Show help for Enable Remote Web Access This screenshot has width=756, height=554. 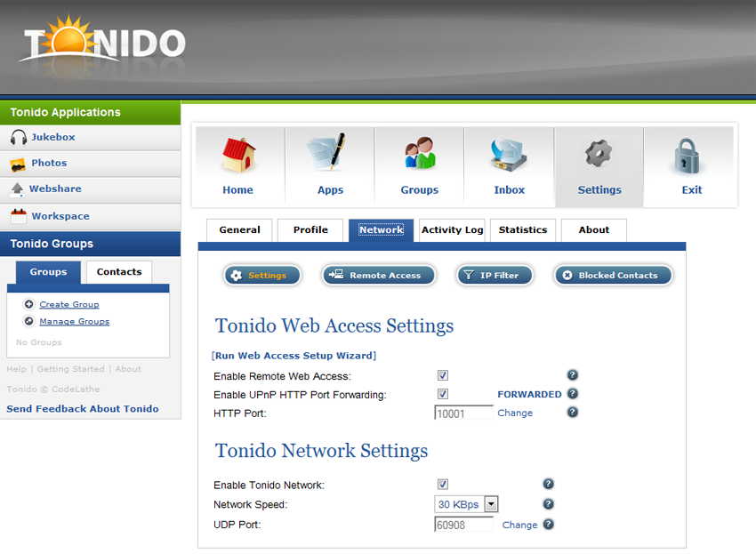click(x=572, y=374)
